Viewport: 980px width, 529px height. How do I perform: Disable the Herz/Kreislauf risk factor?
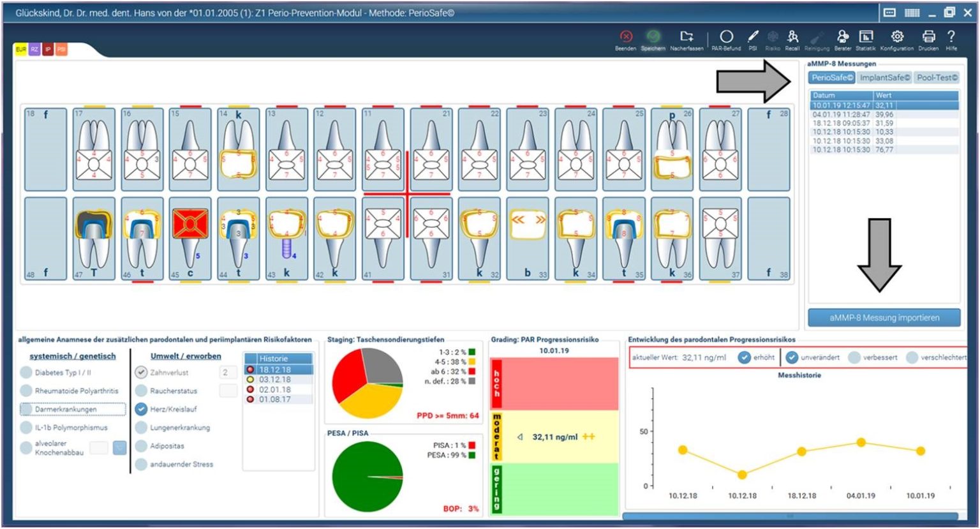click(141, 409)
